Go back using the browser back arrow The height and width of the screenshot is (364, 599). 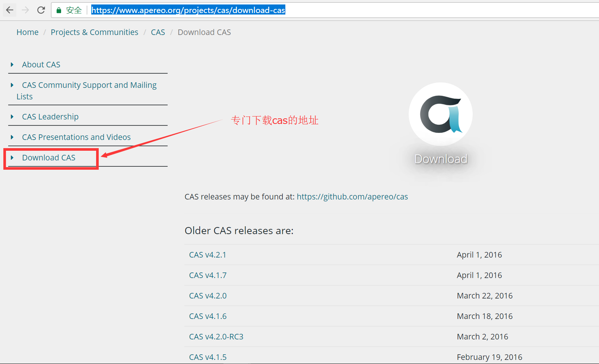[10, 10]
